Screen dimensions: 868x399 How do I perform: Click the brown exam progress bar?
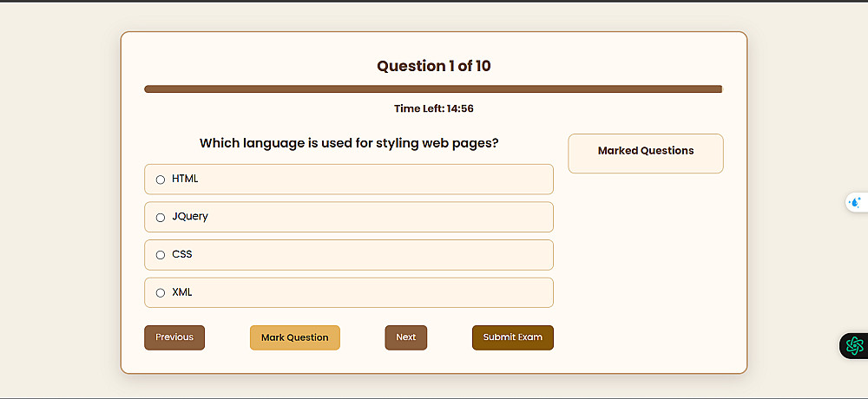(433, 88)
